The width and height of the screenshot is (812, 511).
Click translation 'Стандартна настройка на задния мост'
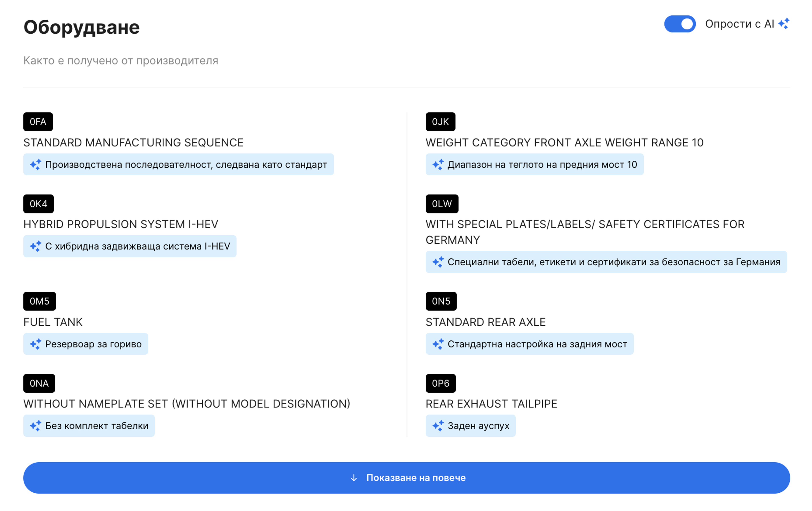click(537, 344)
